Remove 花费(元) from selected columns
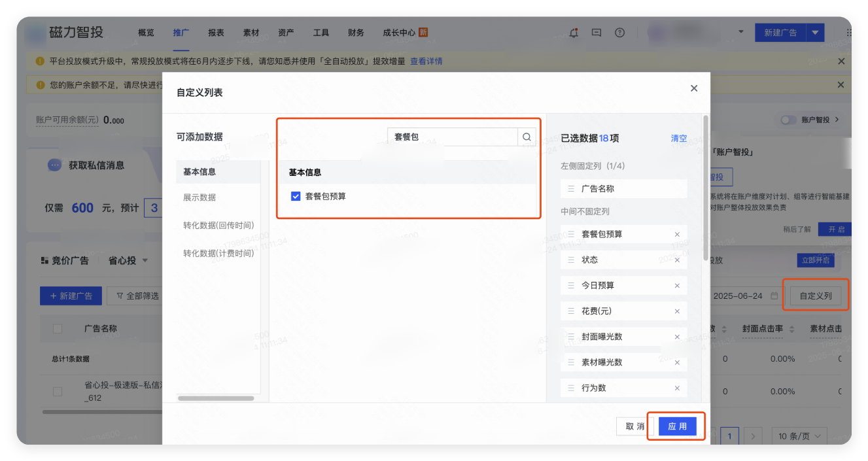This screenshot has width=868, height=461. point(677,311)
